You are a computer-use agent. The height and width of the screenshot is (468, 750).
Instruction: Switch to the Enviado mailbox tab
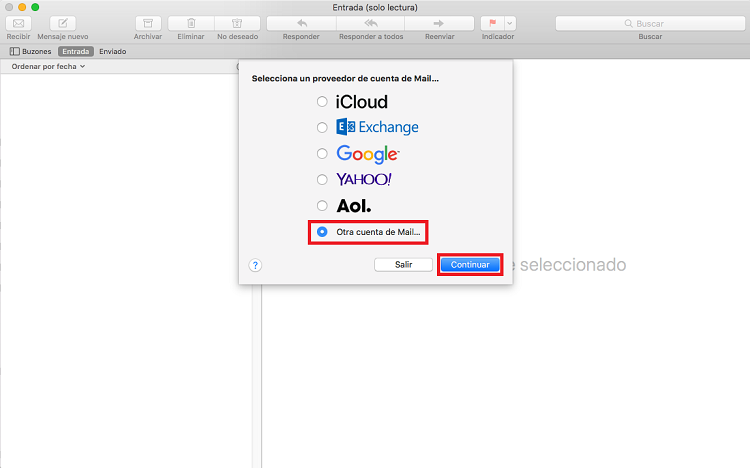[x=112, y=51]
